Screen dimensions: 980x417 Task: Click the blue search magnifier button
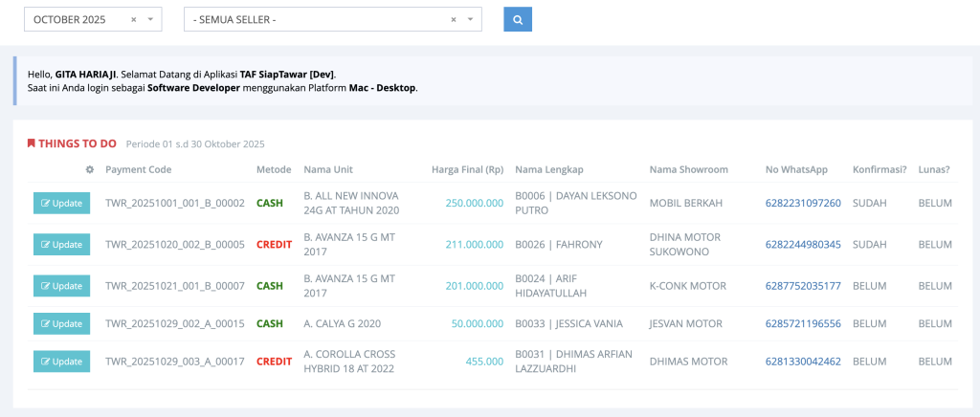tap(518, 19)
